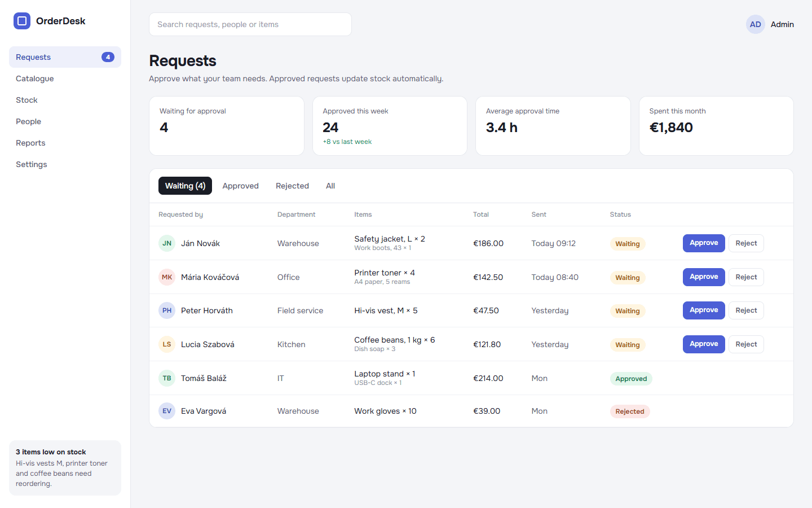Click the Safety jacket, L × 2 item
The image size is (812, 508).
pyautogui.click(x=390, y=239)
